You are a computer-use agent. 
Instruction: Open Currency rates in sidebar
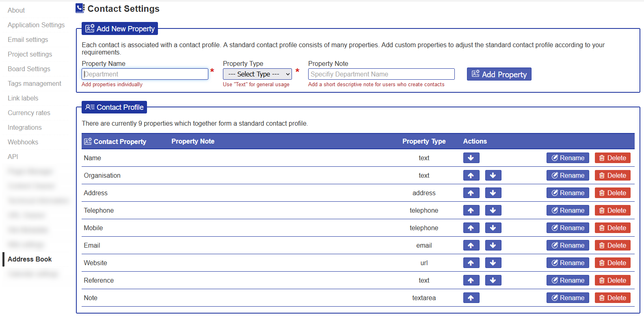[x=29, y=113]
